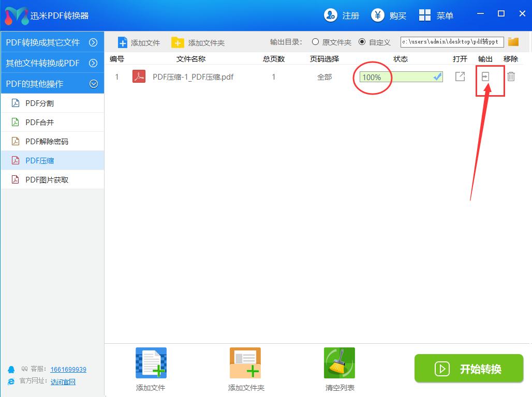This screenshot has width=532, height=397.
Task: Open the 访问官网 website link
Action: tap(62, 381)
